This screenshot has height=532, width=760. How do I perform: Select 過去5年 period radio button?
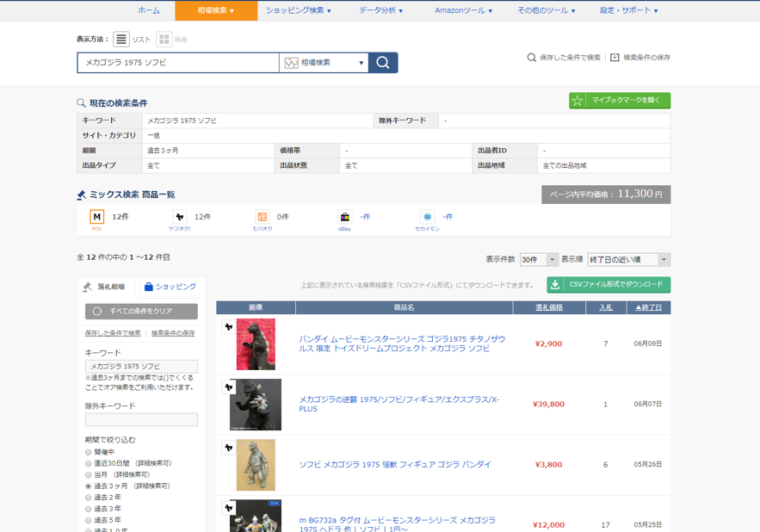coord(88,520)
